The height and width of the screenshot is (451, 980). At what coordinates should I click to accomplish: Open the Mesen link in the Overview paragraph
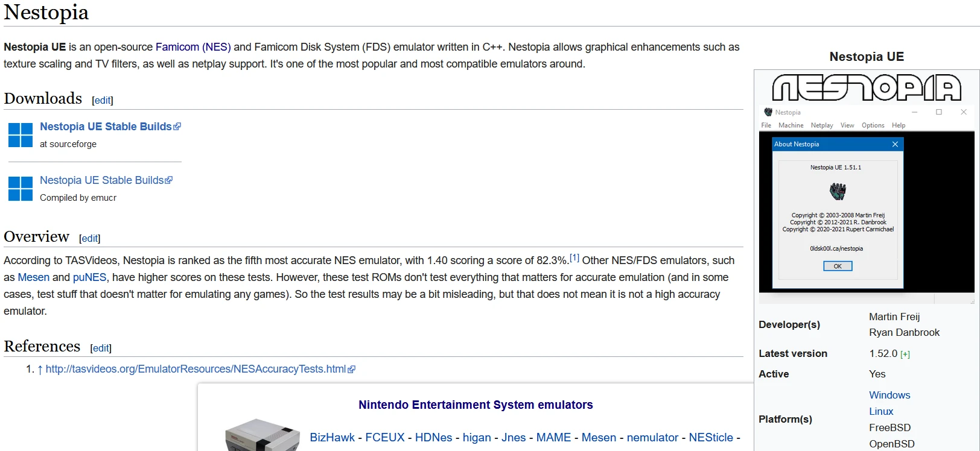[x=34, y=277]
